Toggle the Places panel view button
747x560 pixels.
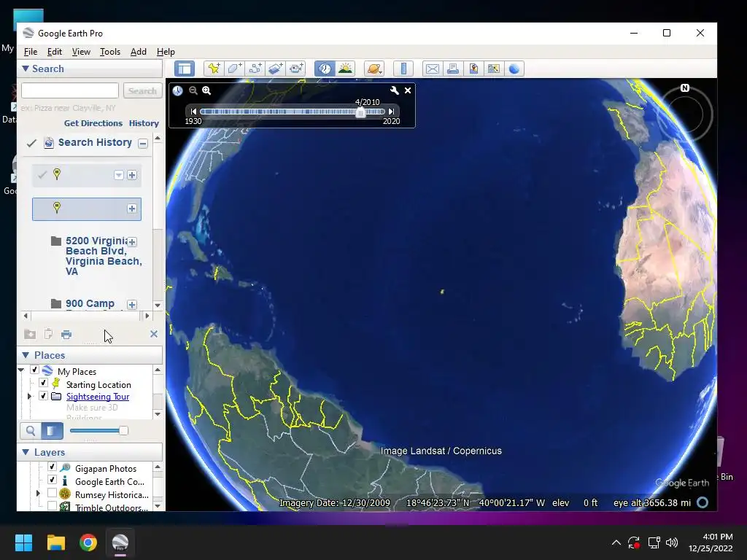52,431
